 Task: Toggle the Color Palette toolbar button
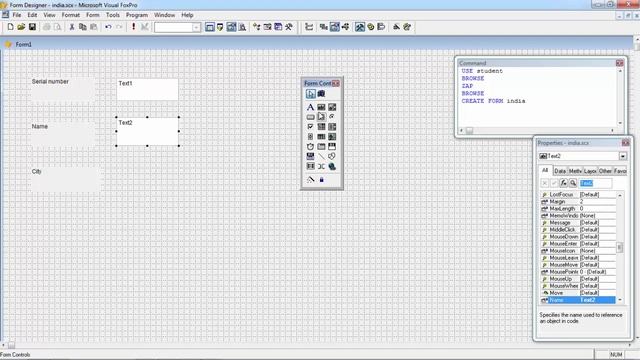coord(371,27)
